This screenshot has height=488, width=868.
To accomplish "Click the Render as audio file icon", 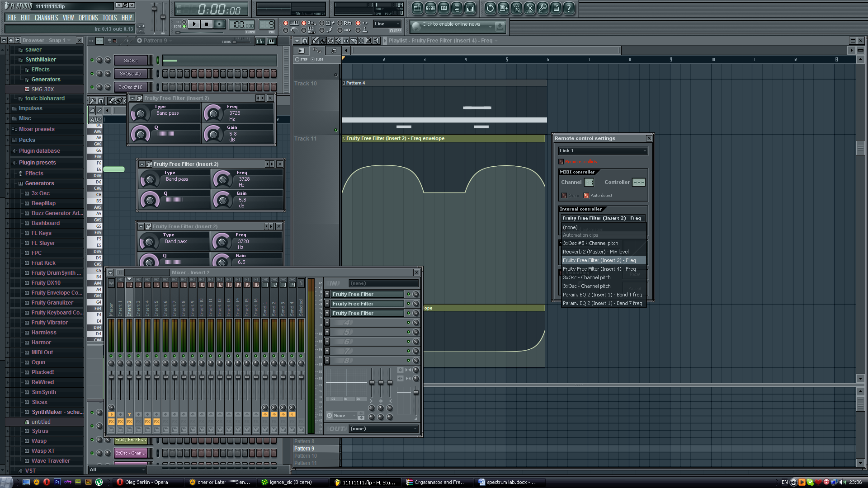I will (x=516, y=8).
